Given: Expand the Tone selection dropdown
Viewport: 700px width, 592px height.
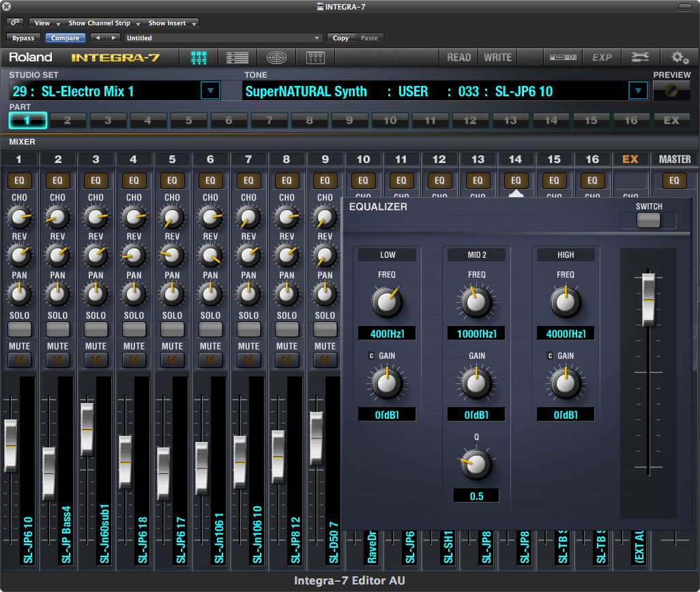Looking at the screenshot, I should point(638,91).
